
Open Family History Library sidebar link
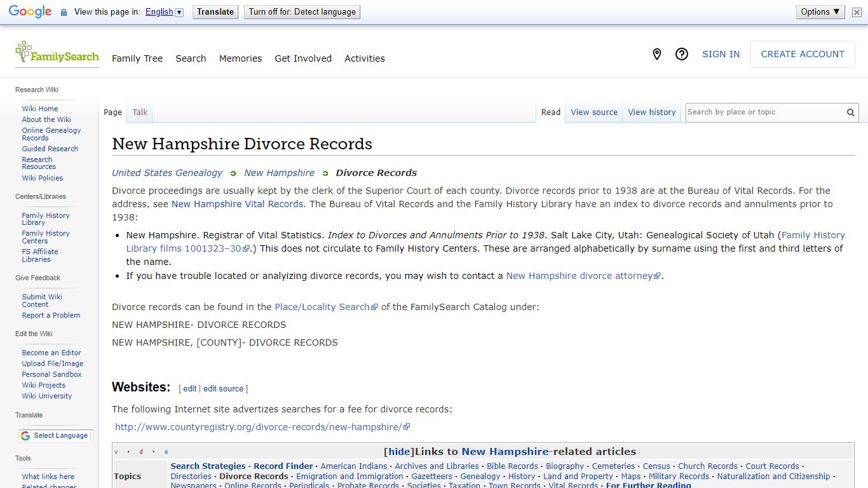pyautogui.click(x=46, y=219)
